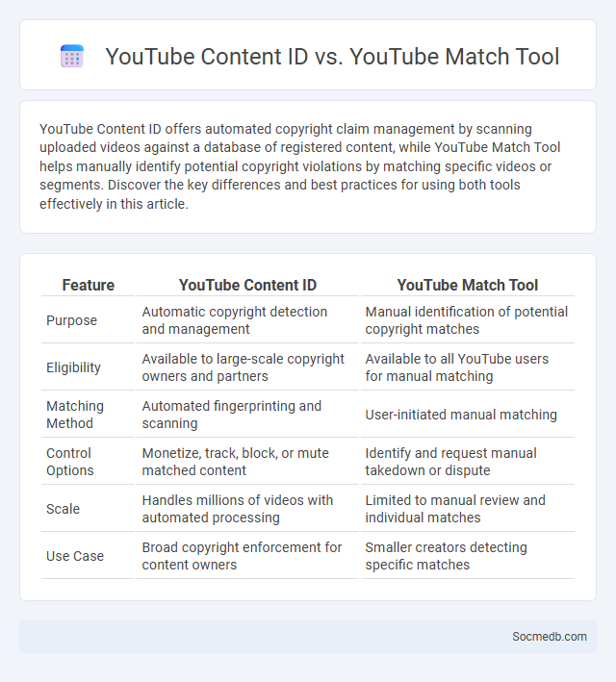Screen dimensions: 616x682
Task: Click the title 'YouTube Content ID vs. YouTube Match Tool'
Action: pyautogui.click(x=332, y=57)
